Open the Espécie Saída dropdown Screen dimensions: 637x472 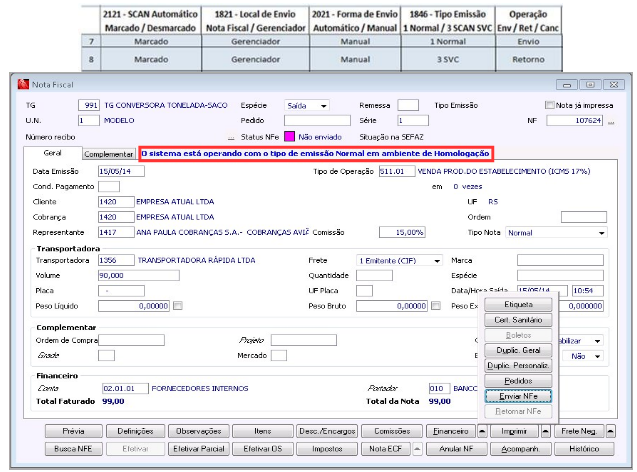coord(306,106)
